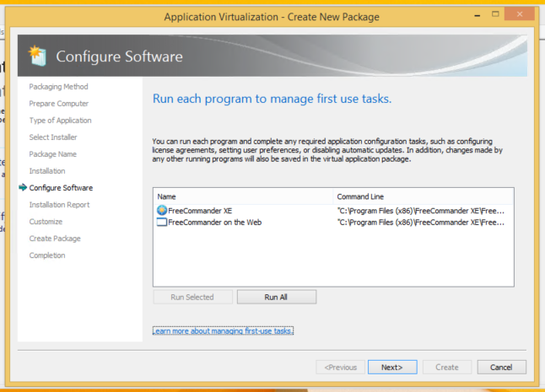Click the FreeCommander XE globe icon
Image resolution: width=545 pixels, height=392 pixels.
pyautogui.click(x=162, y=210)
